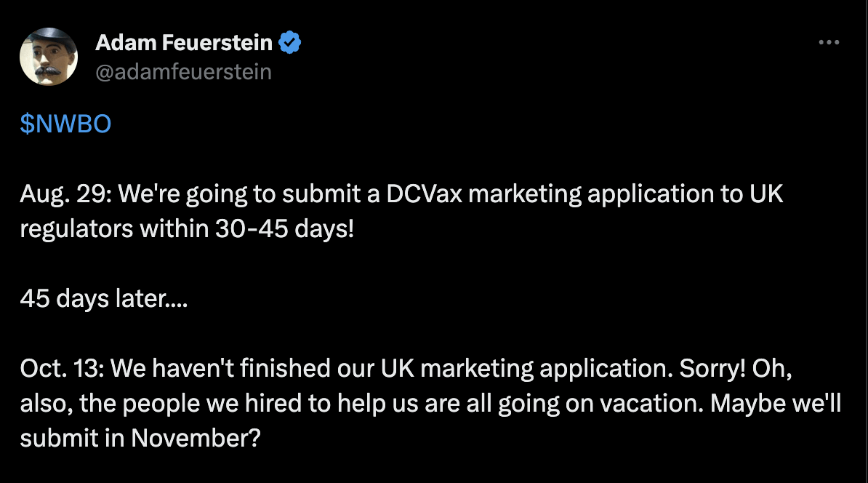Open the Adam Feuerstein display name link
This screenshot has height=483, width=868.
coord(184,43)
